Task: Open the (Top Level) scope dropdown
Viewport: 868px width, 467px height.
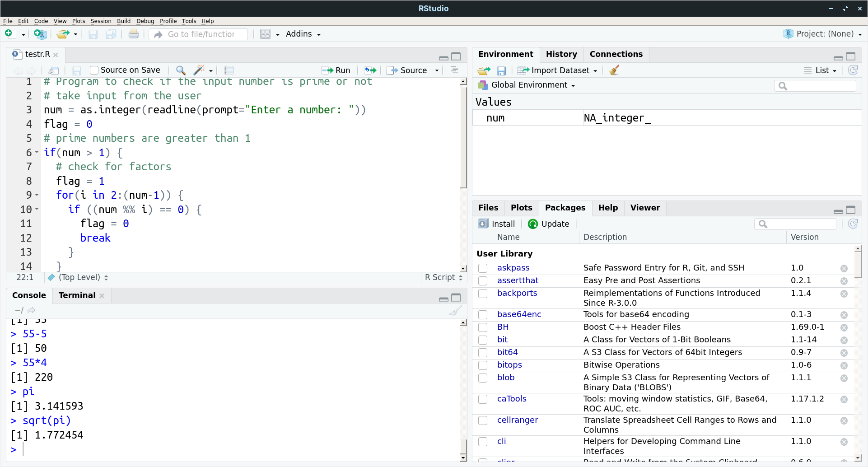Action: click(x=78, y=277)
